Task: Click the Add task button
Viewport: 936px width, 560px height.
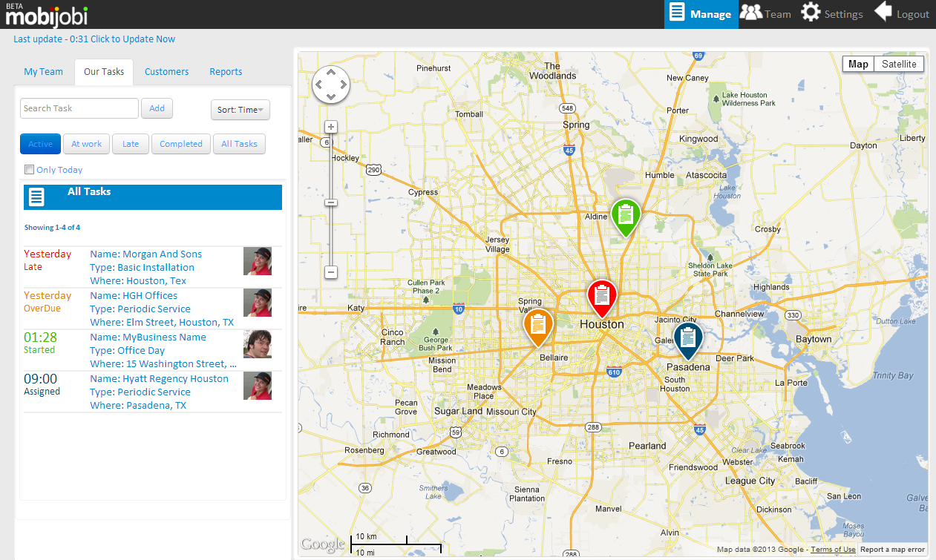Action: coord(157,108)
